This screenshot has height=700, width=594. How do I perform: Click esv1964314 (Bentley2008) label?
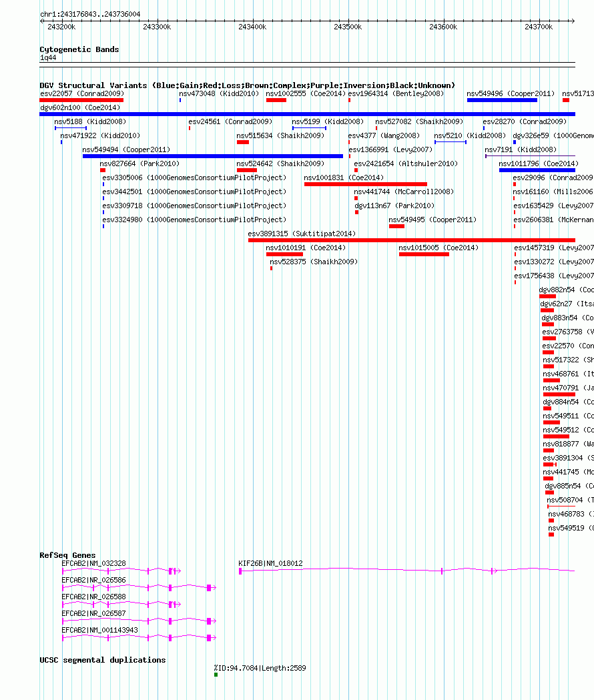click(396, 93)
